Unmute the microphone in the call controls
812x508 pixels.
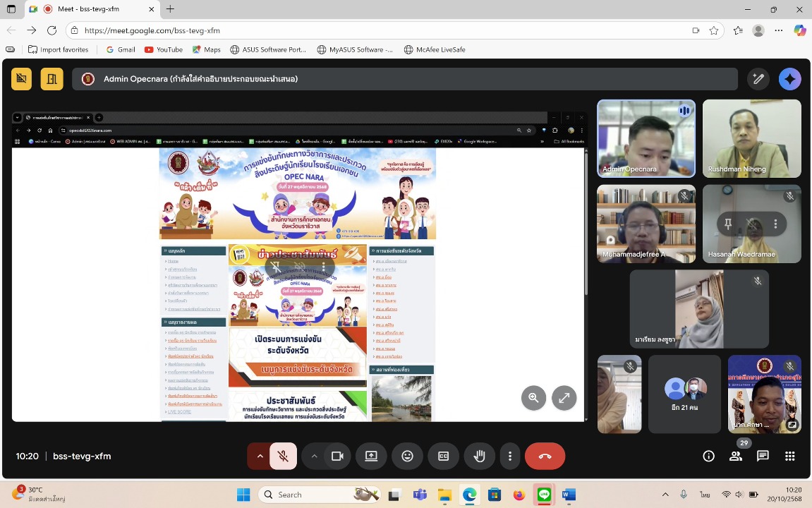tap(283, 456)
